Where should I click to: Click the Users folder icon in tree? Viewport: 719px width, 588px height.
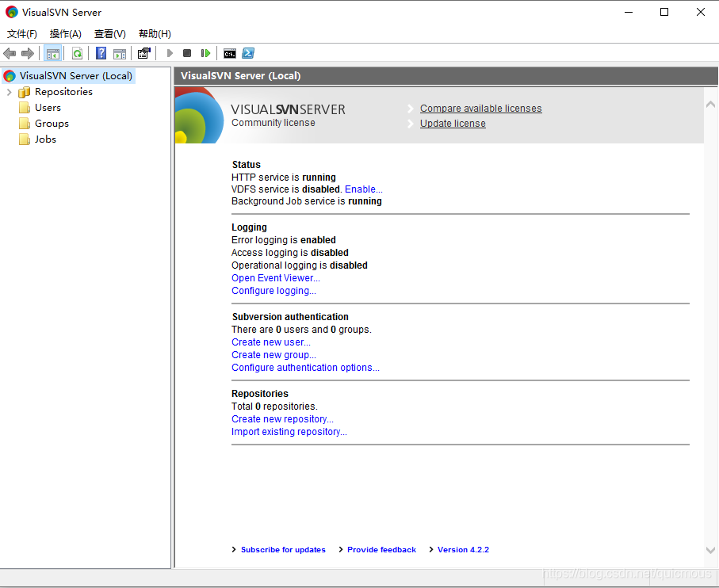click(25, 108)
